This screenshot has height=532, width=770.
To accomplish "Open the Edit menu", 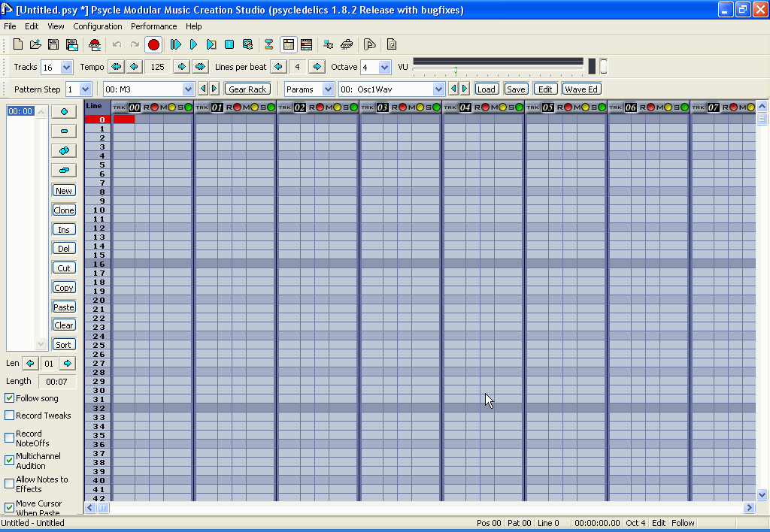I will pos(32,26).
